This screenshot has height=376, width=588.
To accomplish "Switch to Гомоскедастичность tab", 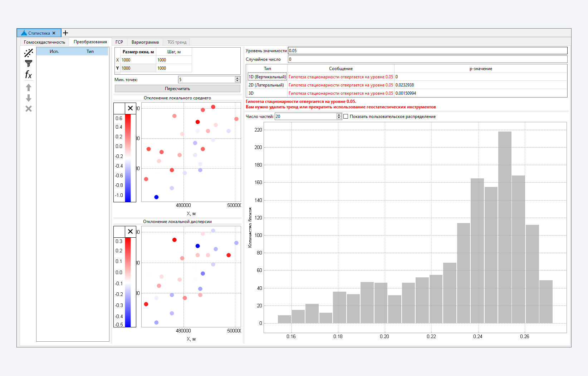I will pos(44,42).
